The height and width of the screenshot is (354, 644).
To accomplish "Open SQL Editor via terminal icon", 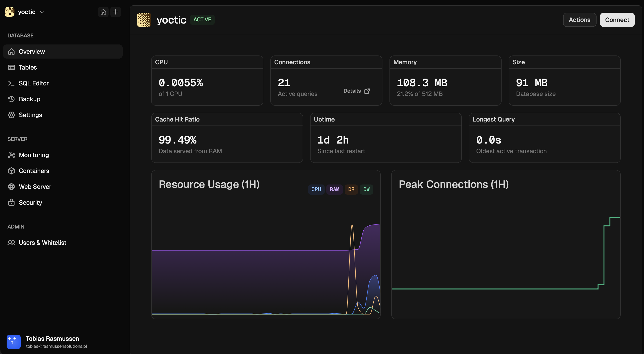I will click(11, 83).
